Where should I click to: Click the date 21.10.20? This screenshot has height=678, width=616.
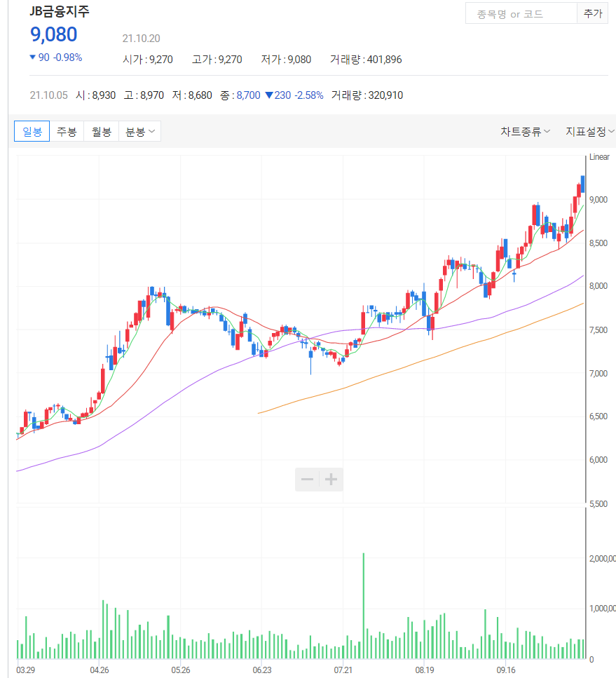[141, 39]
